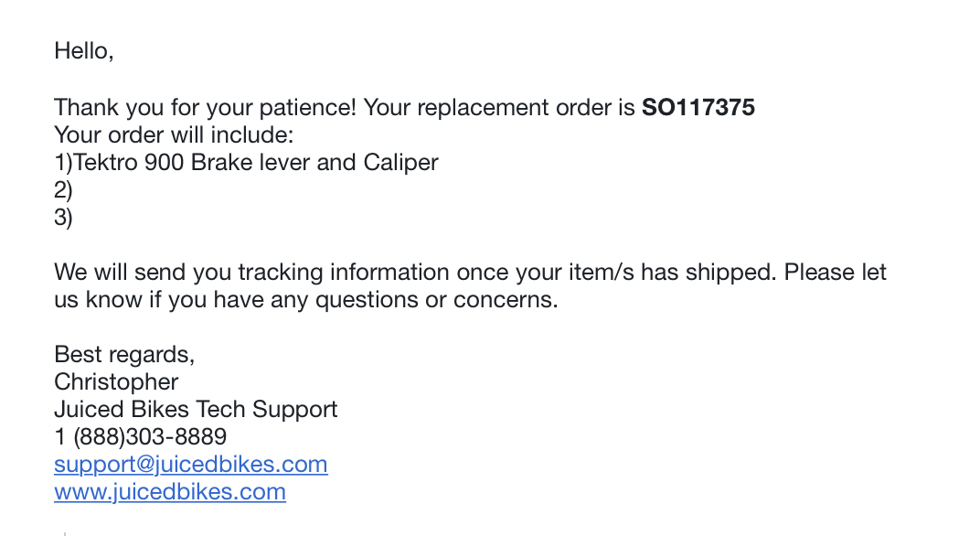Click the bold order number SO117375
The width and height of the screenshot is (980, 536).
tap(698, 108)
